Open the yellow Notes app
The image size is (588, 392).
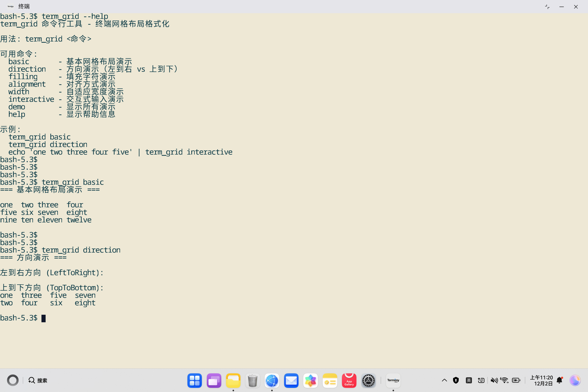(330, 381)
